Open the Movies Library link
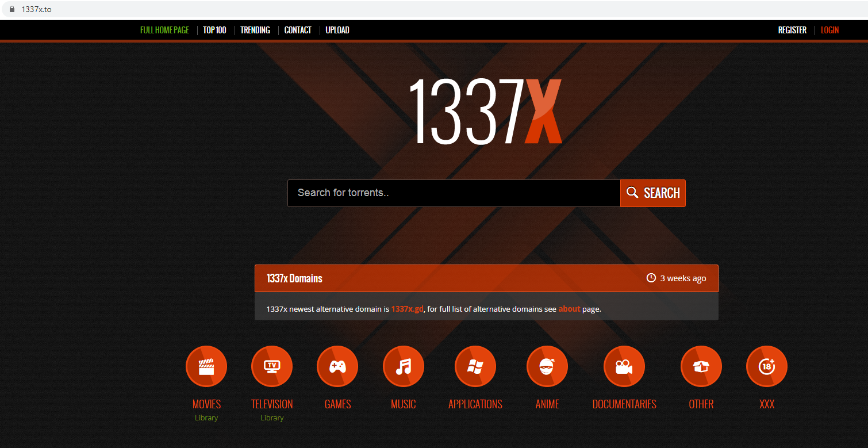 pyautogui.click(x=206, y=418)
